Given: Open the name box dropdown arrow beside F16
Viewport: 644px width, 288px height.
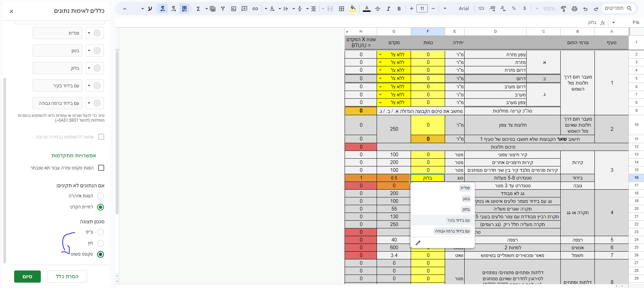Looking at the screenshot, I should tap(614, 23).
